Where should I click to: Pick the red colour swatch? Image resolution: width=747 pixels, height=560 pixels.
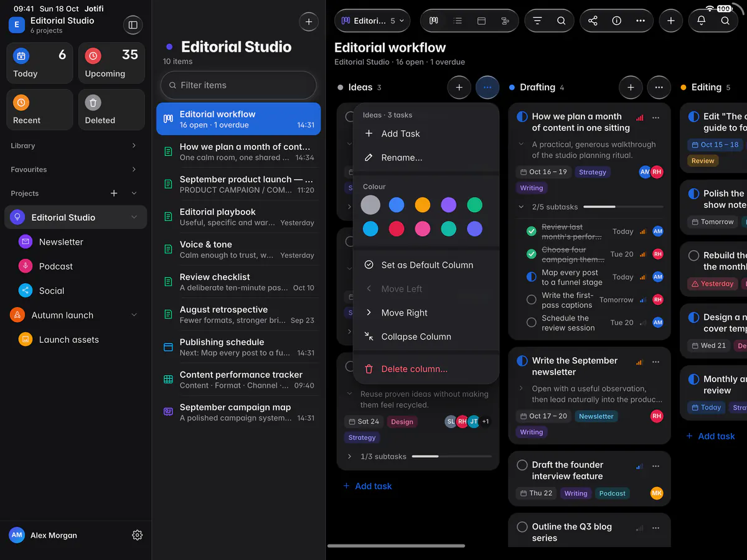pyautogui.click(x=397, y=229)
